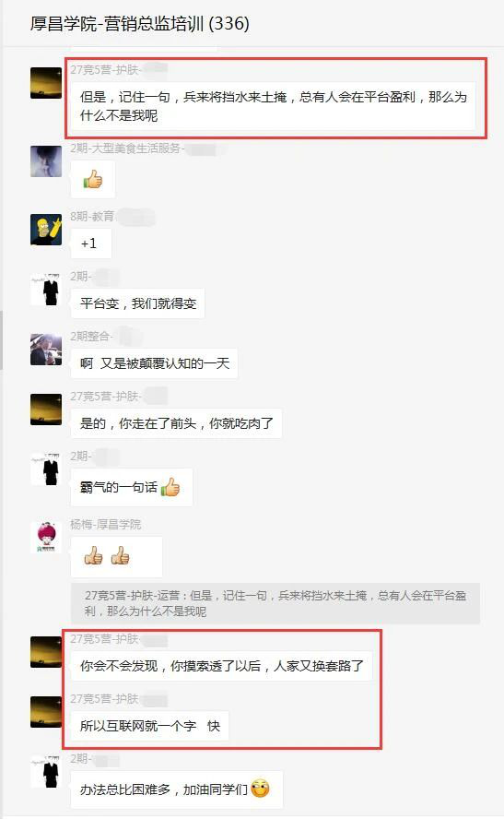The image size is (504, 819).
Task: Open the quoted reply from 27竞5营-护肤-运营
Action: pyautogui.click(x=275, y=603)
